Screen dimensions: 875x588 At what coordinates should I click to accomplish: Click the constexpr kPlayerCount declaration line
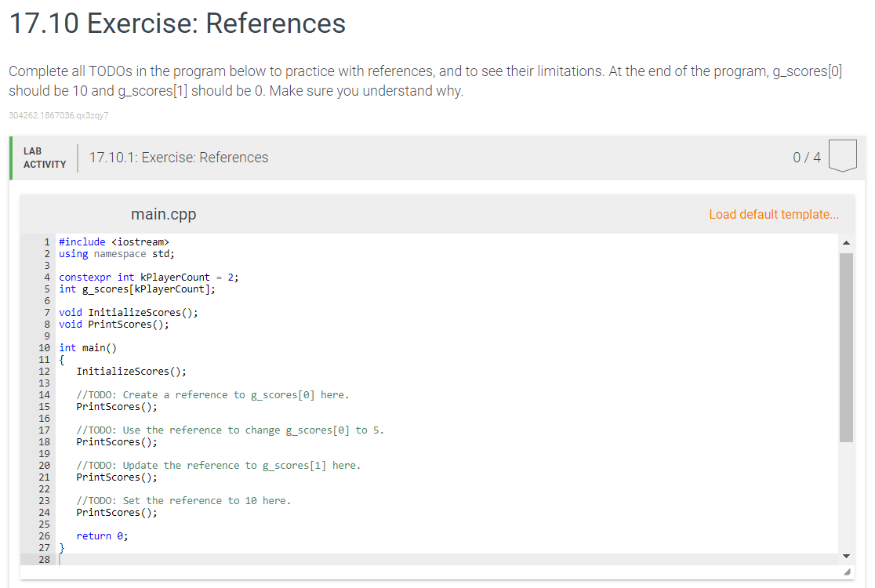(148, 277)
